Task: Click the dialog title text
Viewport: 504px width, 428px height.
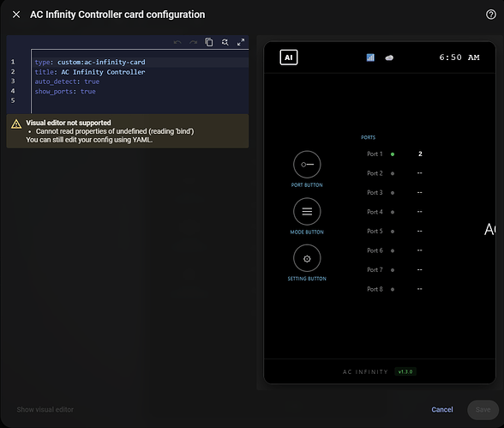Action: [117, 15]
